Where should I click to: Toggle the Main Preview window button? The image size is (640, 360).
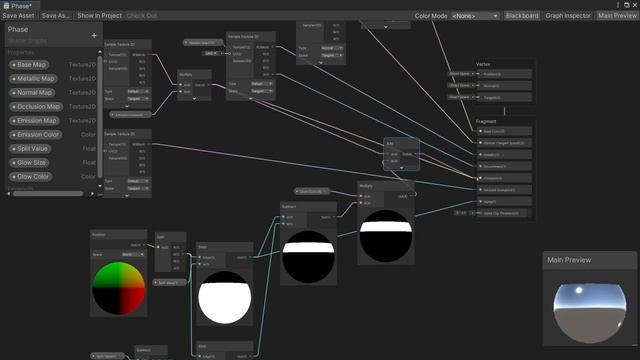(x=617, y=16)
